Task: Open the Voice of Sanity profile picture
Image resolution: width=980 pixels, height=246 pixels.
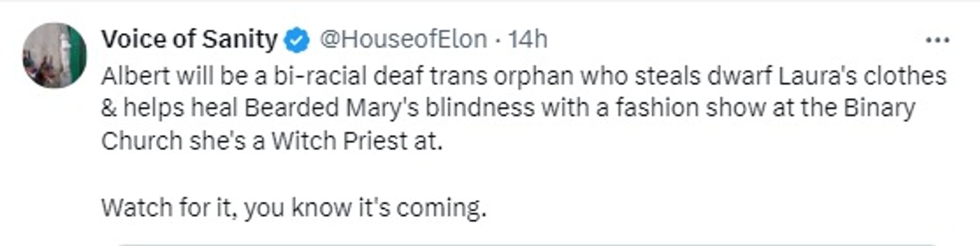Action: click(x=55, y=55)
